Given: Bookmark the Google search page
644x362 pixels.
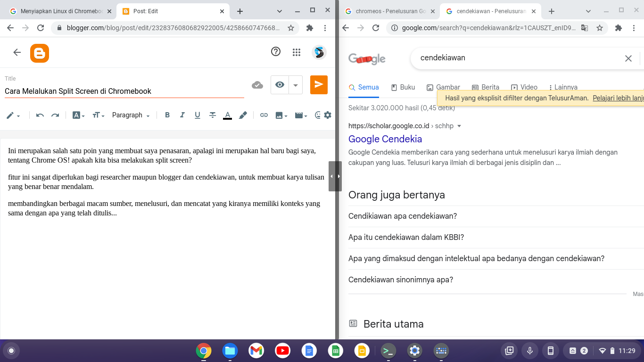Looking at the screenshot, I should point(600,28).
